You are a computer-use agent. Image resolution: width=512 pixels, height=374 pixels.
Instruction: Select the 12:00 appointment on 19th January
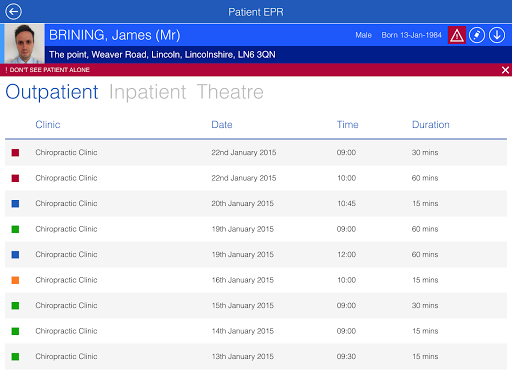click(256, 255)
